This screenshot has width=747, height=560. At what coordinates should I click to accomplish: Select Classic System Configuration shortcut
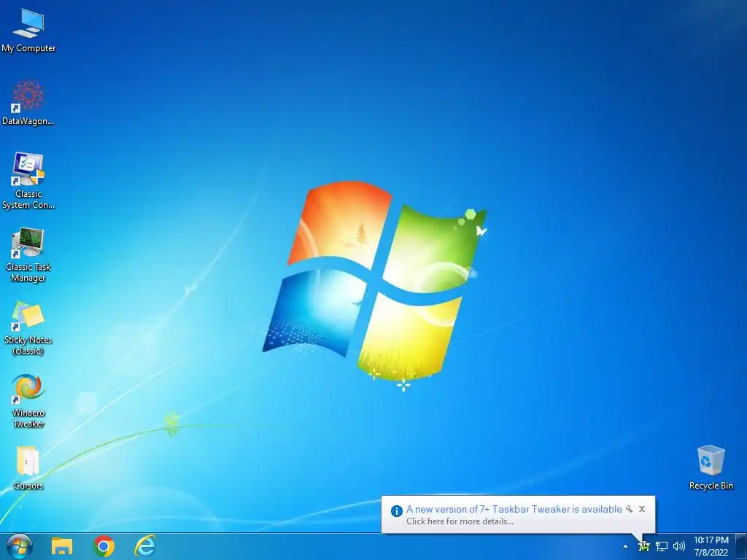point(28,181)
